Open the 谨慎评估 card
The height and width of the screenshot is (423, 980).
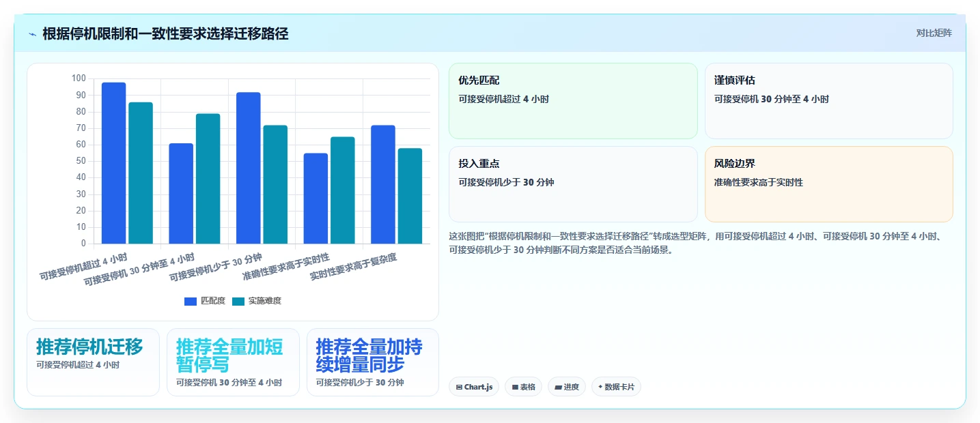coord(828,101)
